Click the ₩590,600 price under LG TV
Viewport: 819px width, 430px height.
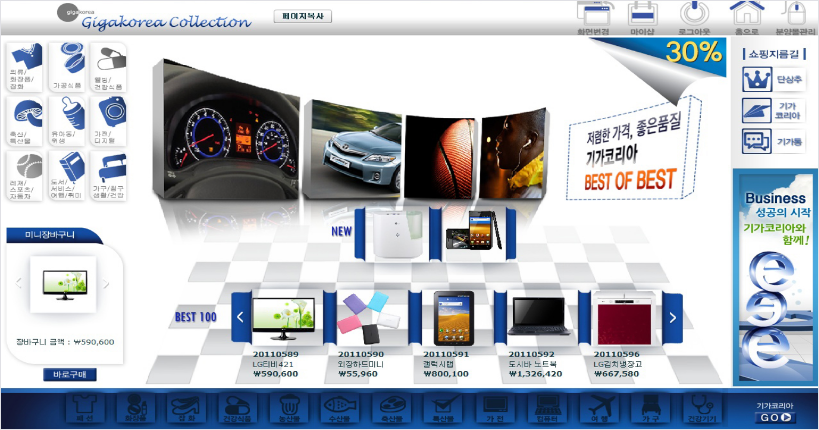click(275, 374)
